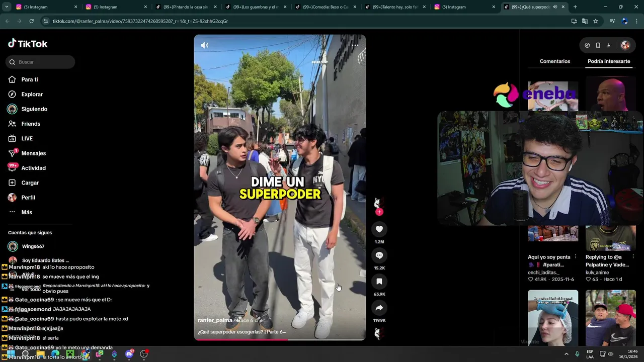Click the download desktop app icon
644x362 pixels.
pos(609,45)
